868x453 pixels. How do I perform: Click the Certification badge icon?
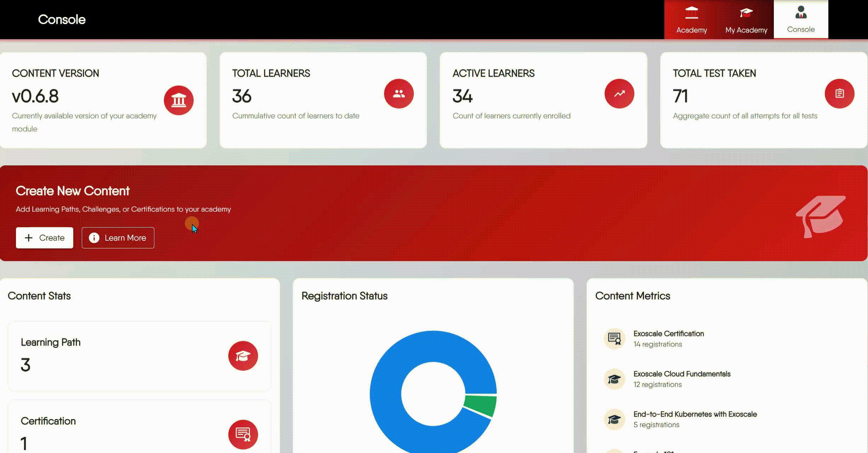pos(243,434)
